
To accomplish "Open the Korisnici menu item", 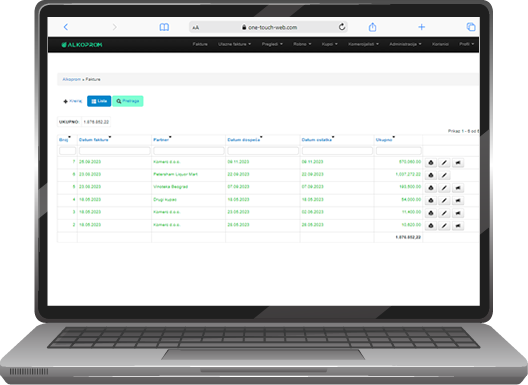I will [x=440, y=44].
